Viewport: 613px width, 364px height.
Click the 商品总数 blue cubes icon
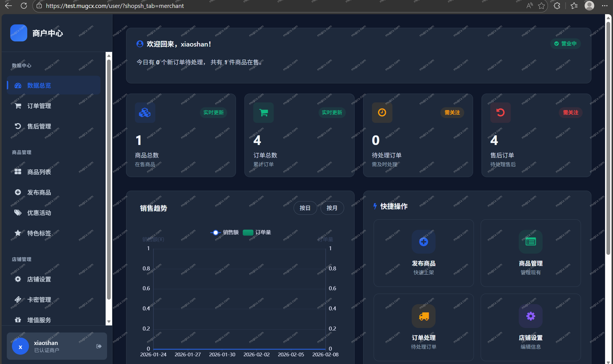pos(145,113)
